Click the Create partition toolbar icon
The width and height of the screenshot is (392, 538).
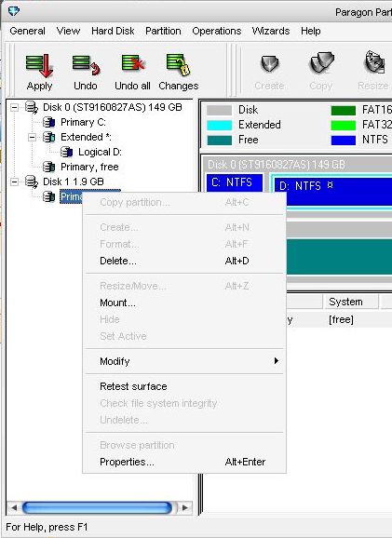click(269, 64)
